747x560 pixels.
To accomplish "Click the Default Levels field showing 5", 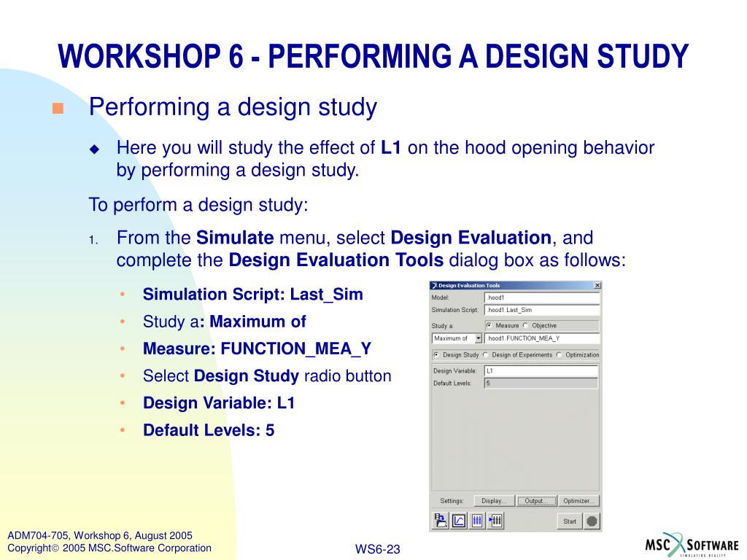I will pos(541,383).
